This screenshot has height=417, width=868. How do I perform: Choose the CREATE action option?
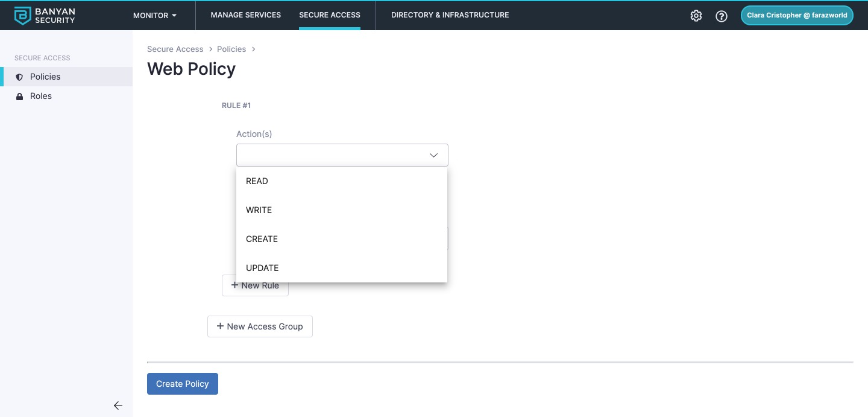pos(262,239)
